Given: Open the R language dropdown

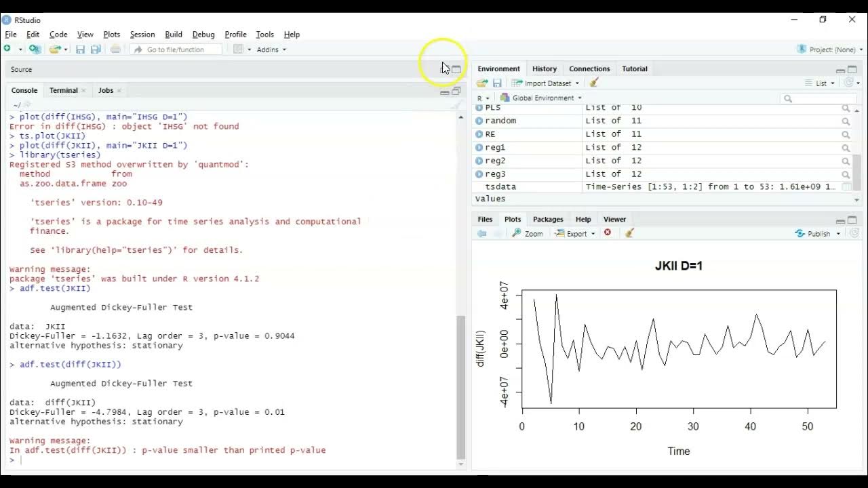Looking at the screenshot, I should point(484,98).
